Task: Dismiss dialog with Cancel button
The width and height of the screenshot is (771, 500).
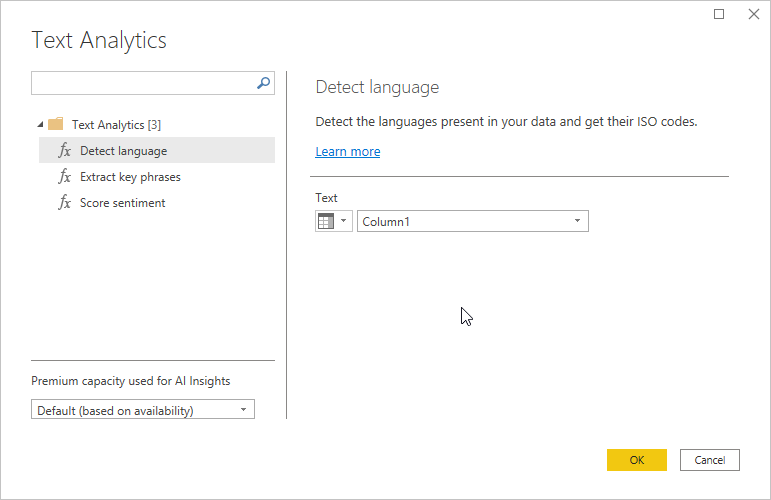Action: [x=710, y=460]
